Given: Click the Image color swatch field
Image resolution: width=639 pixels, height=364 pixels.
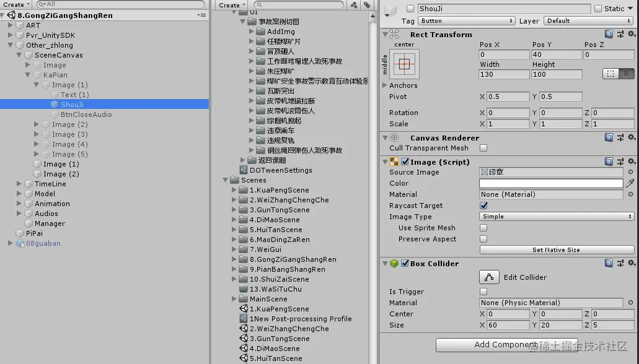Looking at the screenshot, I should click(x=551, y=183).
